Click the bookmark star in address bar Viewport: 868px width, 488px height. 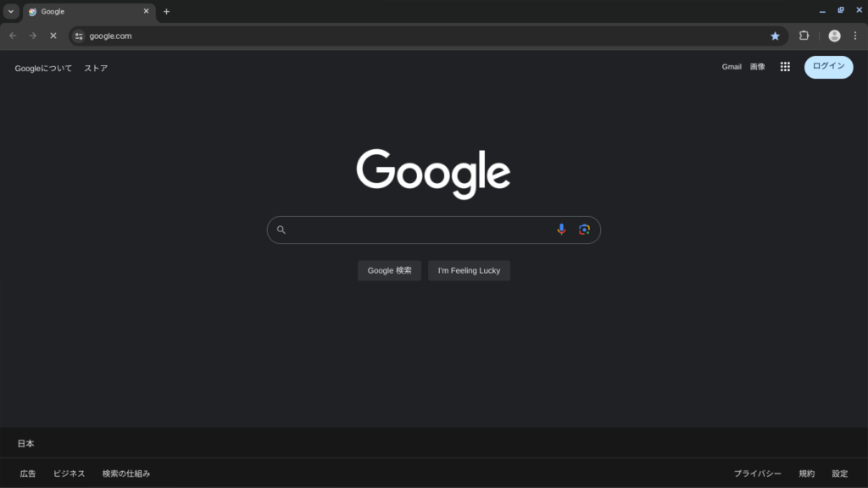point(775,36)
